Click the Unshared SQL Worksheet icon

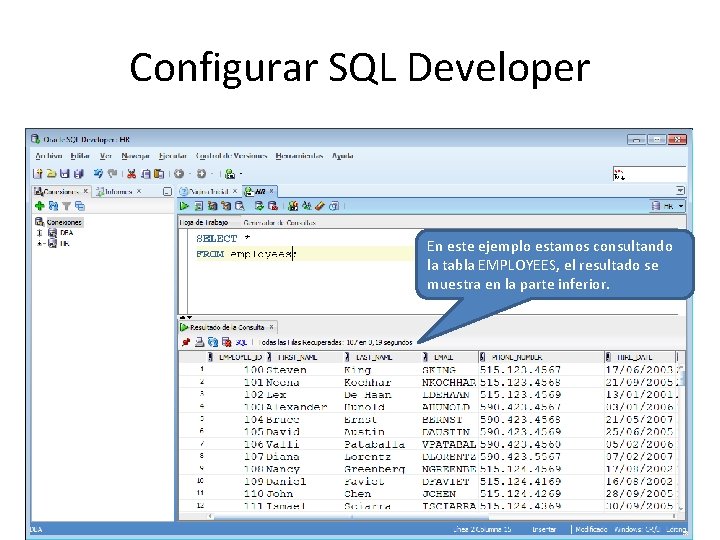point(292,206)
